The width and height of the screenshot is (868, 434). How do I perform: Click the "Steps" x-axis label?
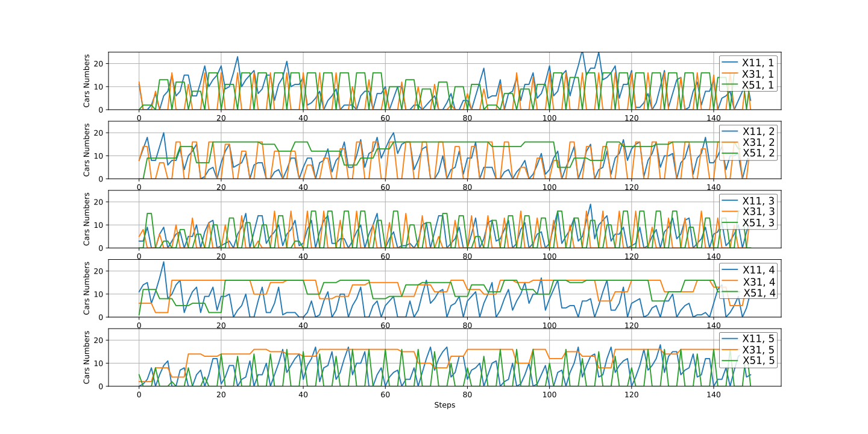[445, 405]
